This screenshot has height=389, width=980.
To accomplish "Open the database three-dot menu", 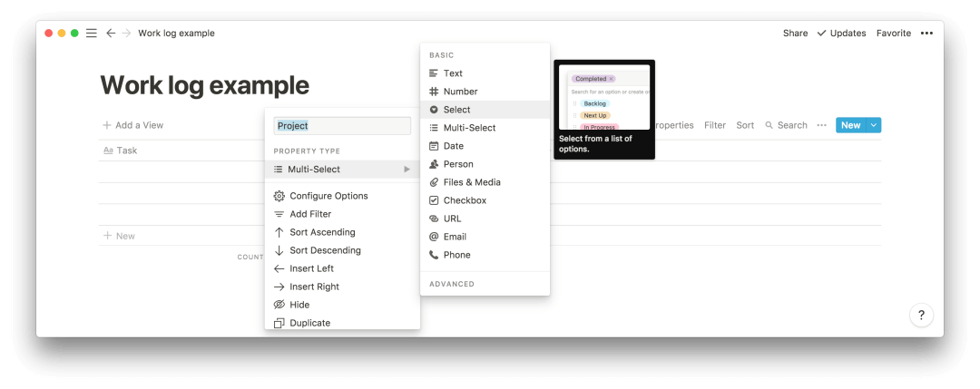I will (822, 125).
